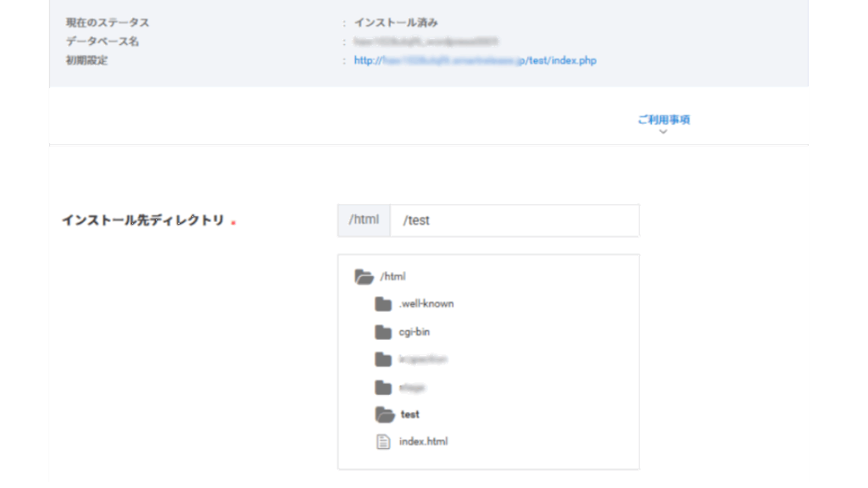Collapse the /html root directory node
Image resolution: width=868 pixels, height=488 pixels.
click(x=392, y=276)
